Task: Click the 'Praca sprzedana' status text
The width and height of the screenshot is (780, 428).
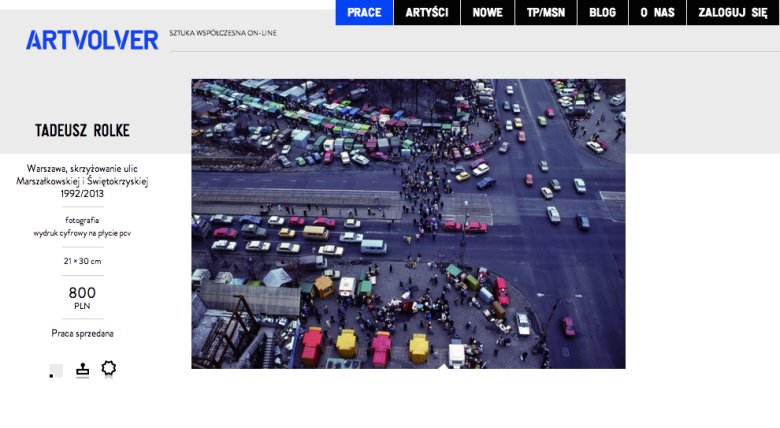Action: click(82, 333)
